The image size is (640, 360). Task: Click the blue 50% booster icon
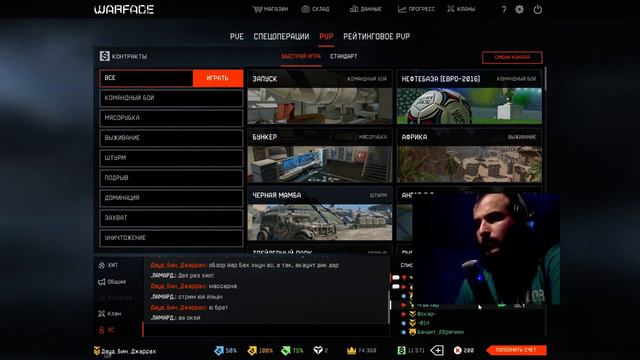(219, 350)
